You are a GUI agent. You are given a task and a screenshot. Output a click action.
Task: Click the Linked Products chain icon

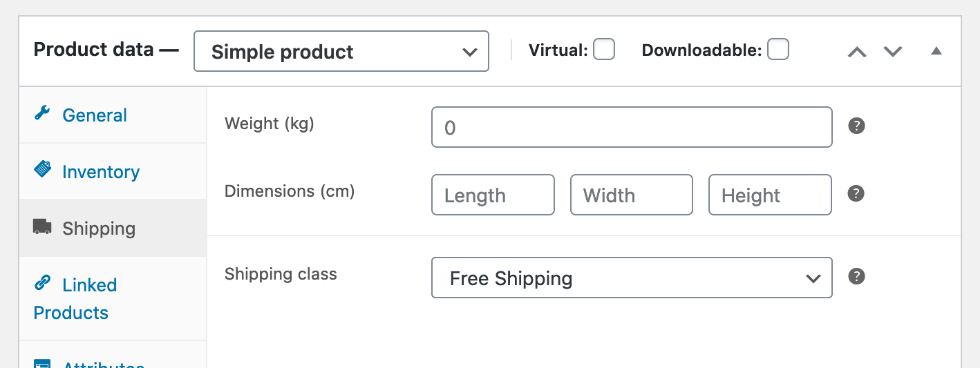click(43, 283)
